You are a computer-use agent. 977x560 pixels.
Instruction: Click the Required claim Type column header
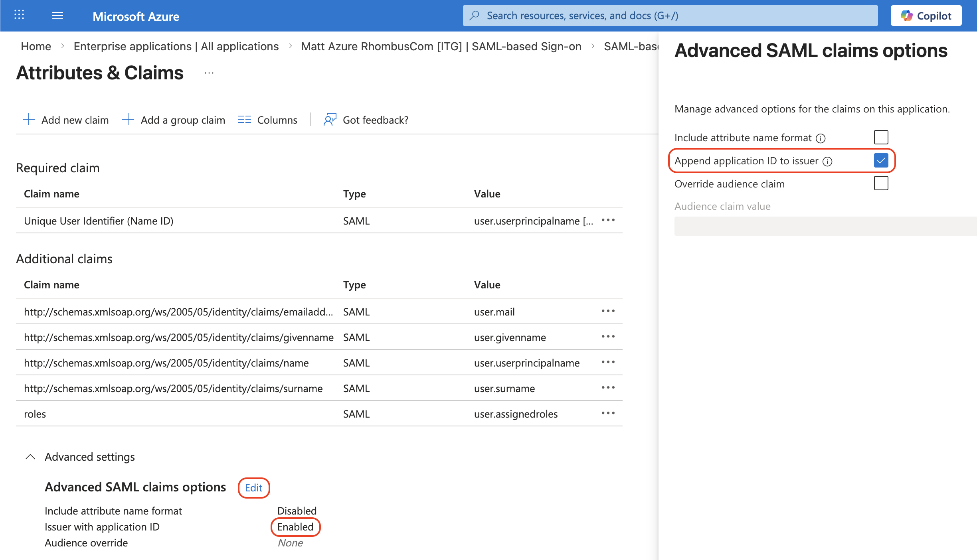coord(354,194)
